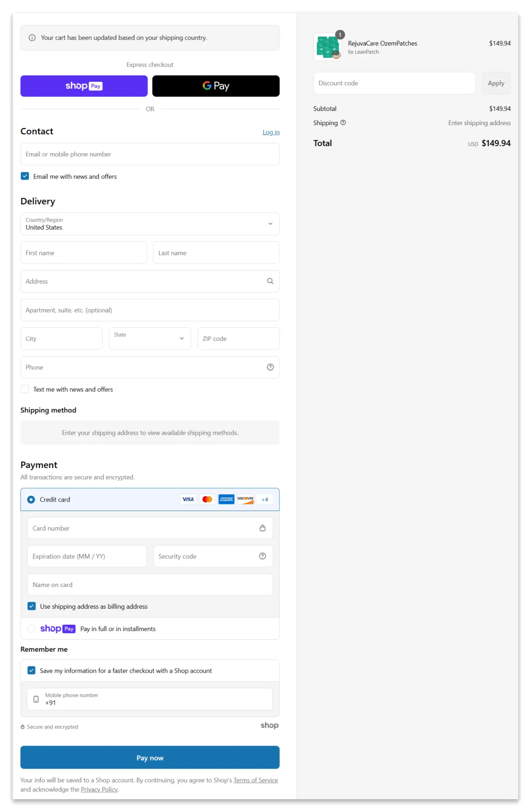531x812 pixels.
Task: Click the info icon in cart updated notice
Action: [x=32, y=38]
